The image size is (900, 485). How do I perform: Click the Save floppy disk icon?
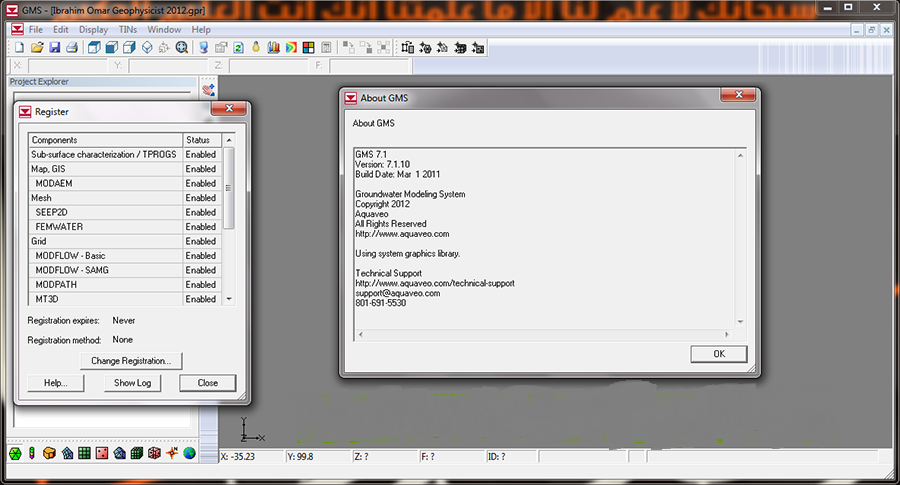pyautogui.click(x=55, y=48)
